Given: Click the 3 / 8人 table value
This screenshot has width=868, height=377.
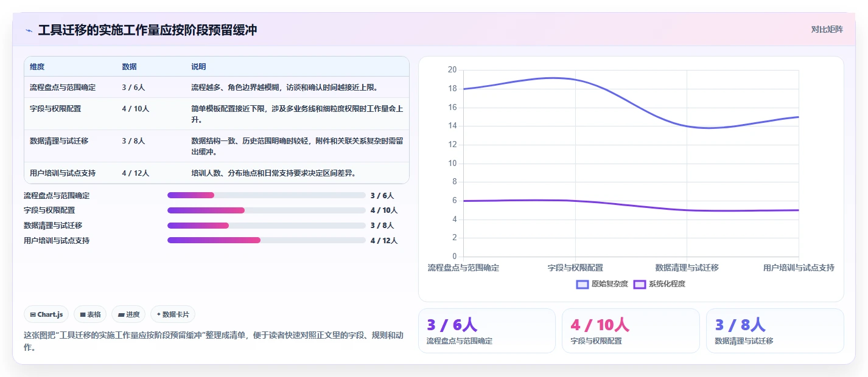Looking at the screenshot, I should click(133, 141).
